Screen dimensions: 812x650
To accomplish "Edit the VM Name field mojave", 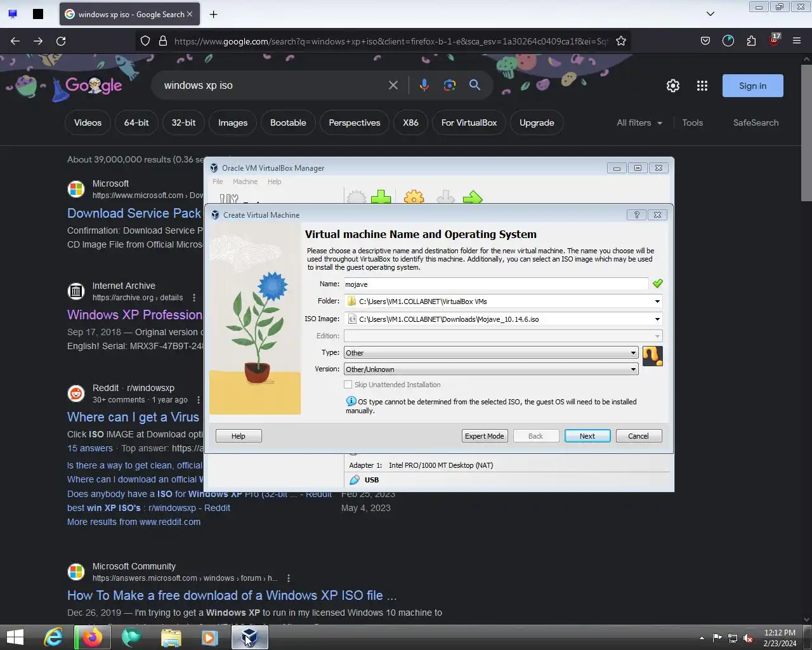I will (496, 284).
